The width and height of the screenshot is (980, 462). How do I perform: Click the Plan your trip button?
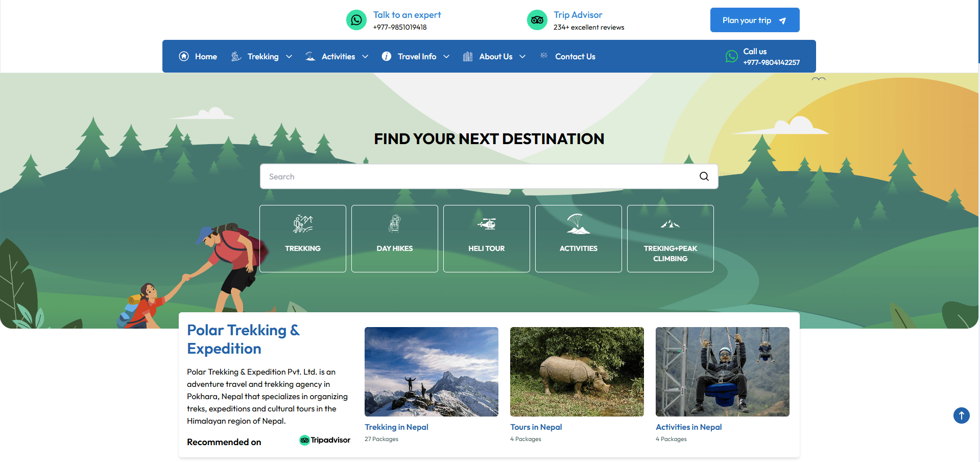coord(754,20)
